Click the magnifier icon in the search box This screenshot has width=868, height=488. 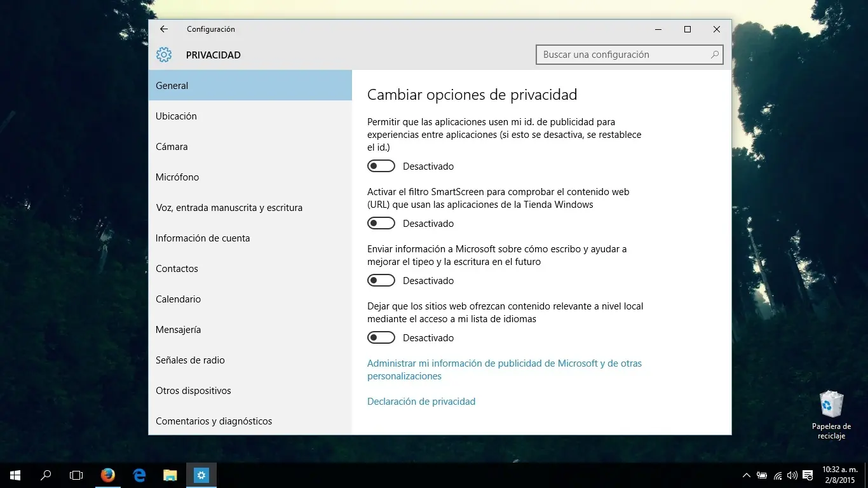click(x=715, y=55)
